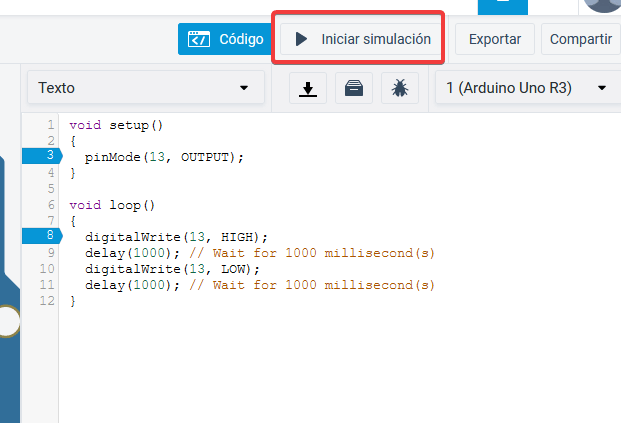The width and height of the screenshot is (621, 423).
Task: Click on 'pinMode(13, OUTPUT);' line
Action: pyautogui.click(x=164, y=157)
